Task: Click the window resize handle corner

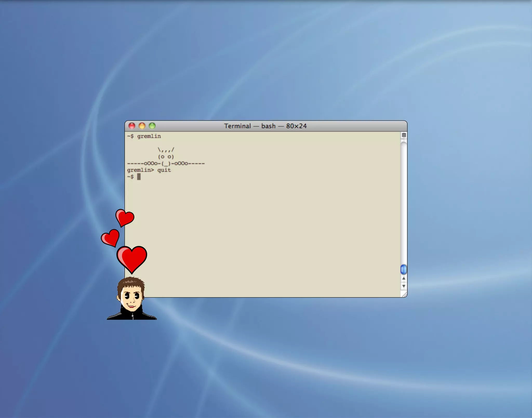Action: pos(404,294)
